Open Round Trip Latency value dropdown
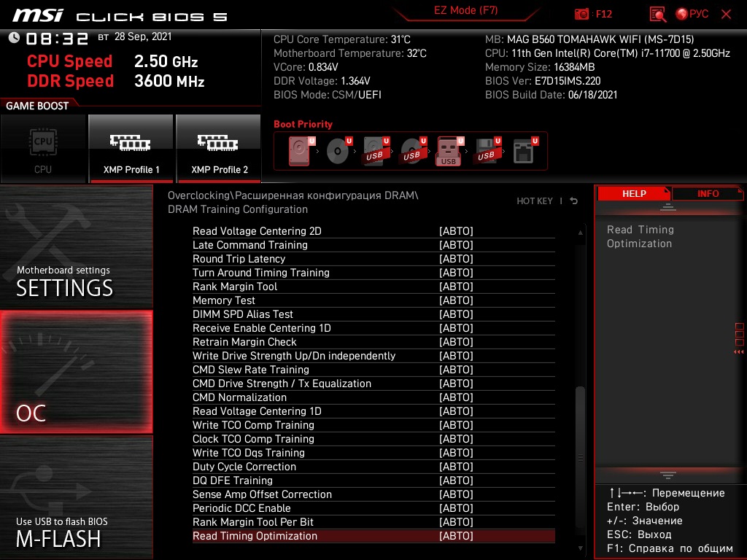This screenshot has width=747, height=560. point(456,259)
